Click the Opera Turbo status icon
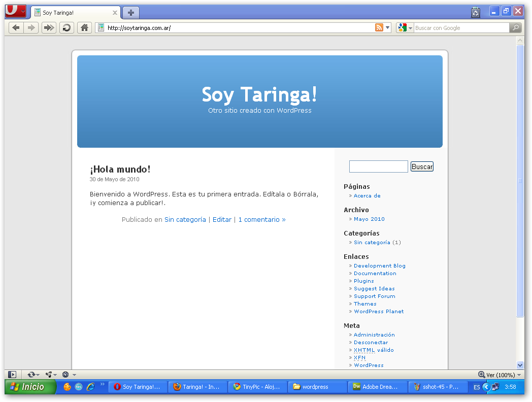 [66, 375]
